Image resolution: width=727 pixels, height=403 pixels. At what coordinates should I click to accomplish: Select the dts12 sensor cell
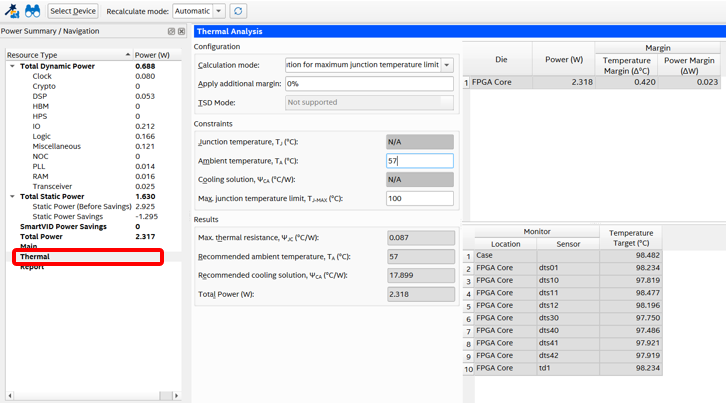(568, 306)
